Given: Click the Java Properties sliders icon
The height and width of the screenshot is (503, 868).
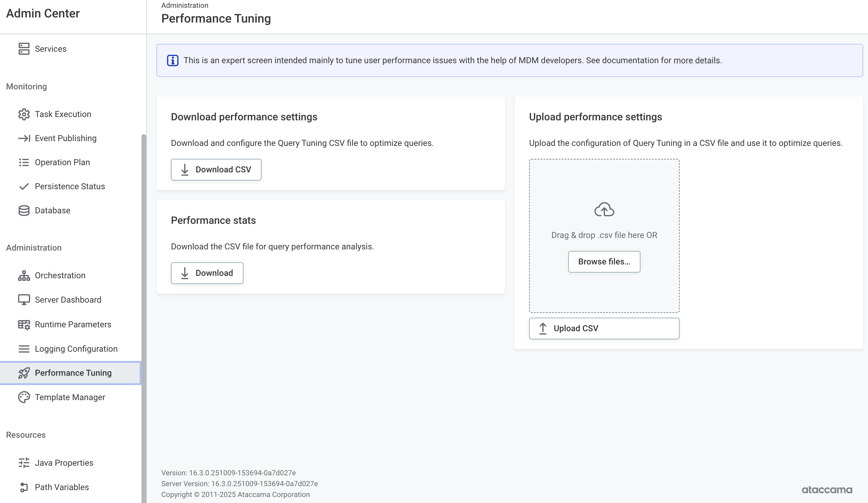Looking at the screenshot, I should pyautogui.click(x=24, y=463).
